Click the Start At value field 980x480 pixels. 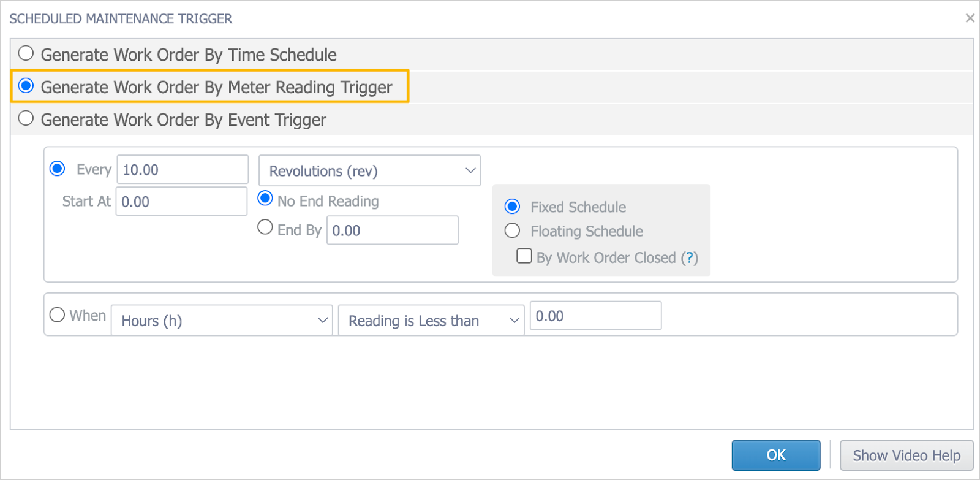pyautogui.click(x=181, y=201)
